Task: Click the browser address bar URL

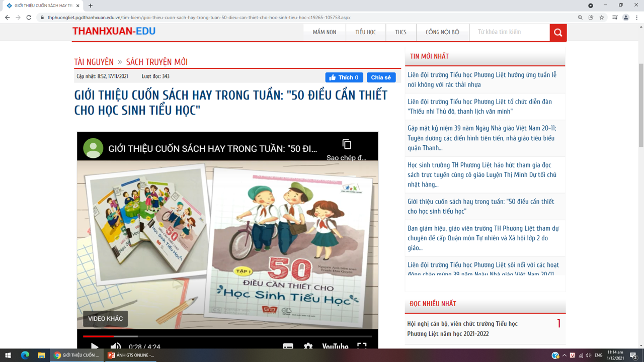Action: (x=199, y=18)
